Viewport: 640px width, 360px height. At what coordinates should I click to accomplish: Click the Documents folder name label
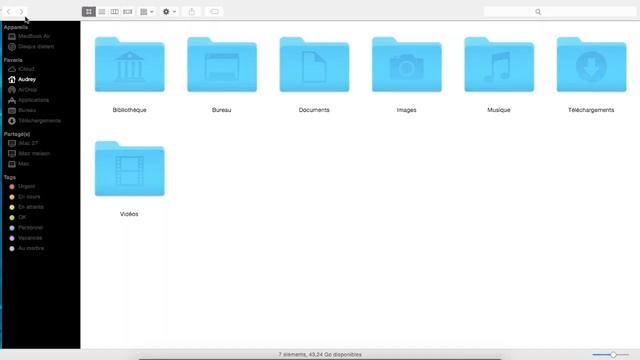tap(314, 110)
